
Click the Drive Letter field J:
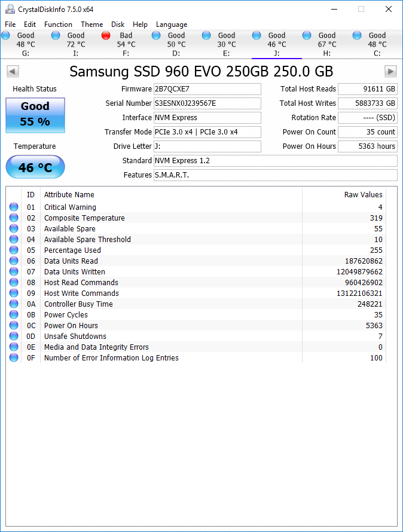coord(207,146)
